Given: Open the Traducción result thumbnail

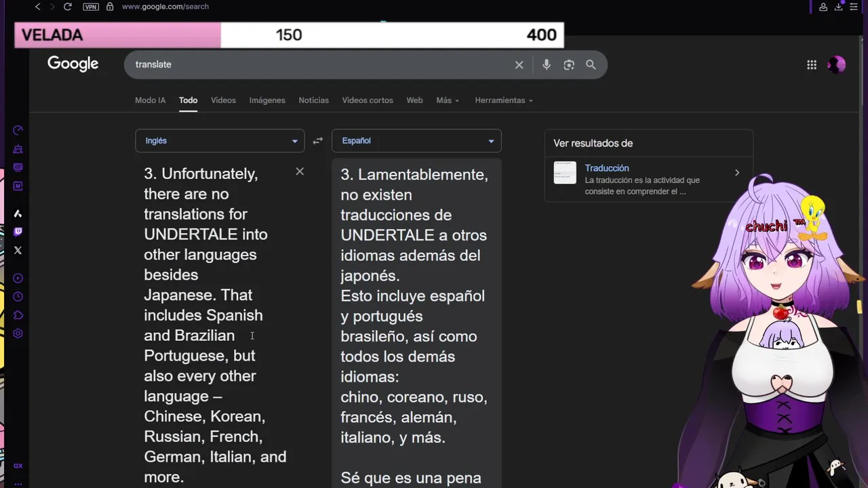Looking at the screenshot, I should click(565, 173).
